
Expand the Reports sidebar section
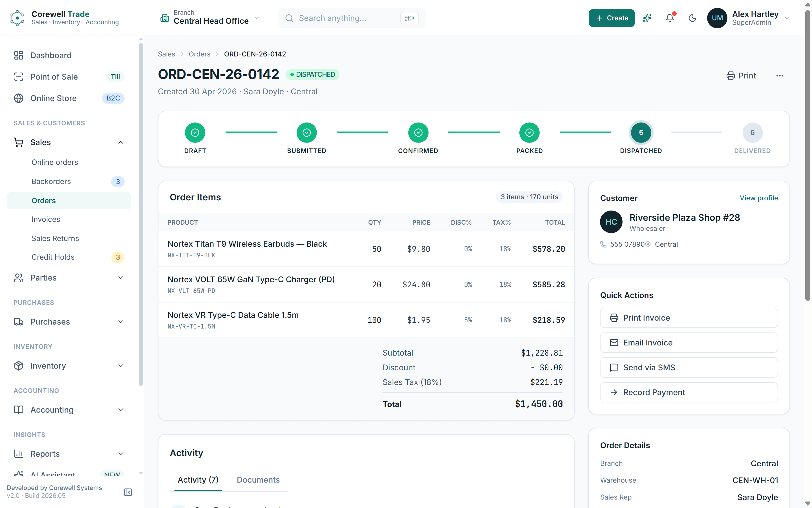point(121,454)
